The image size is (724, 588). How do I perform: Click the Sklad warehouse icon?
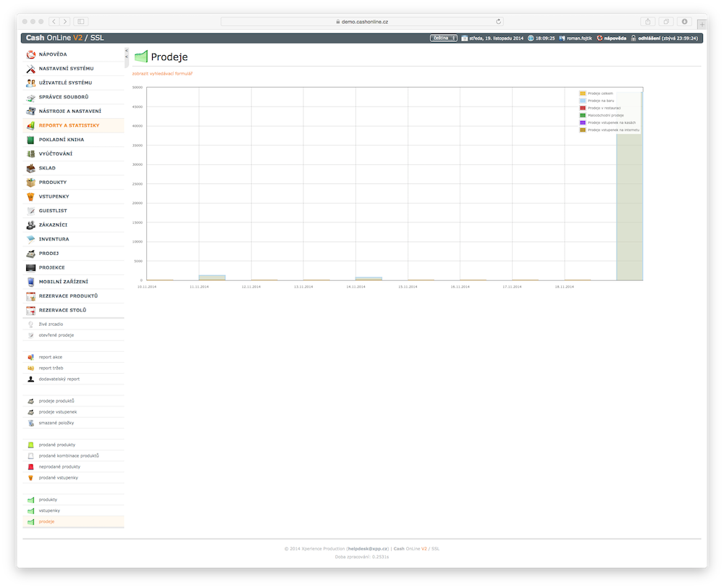(30, 168)
